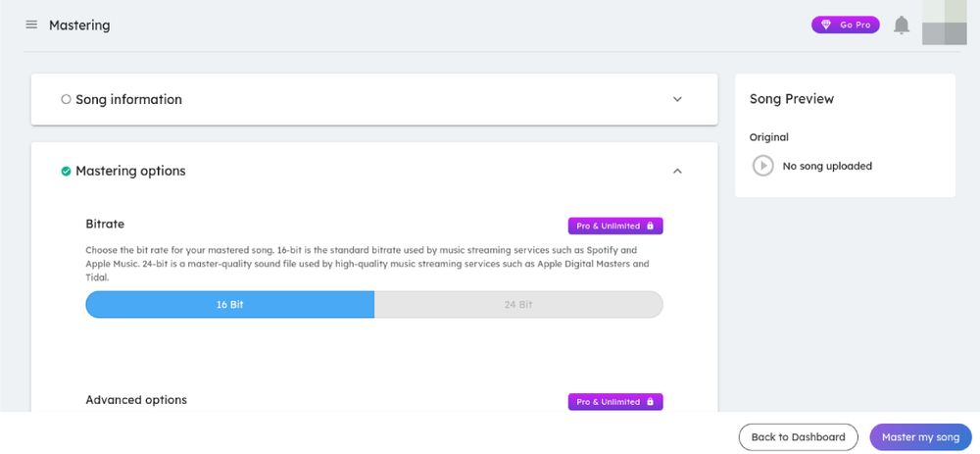Image resolution: width=980 pixels, height=454 pixels.
Task: Click the Advanced options heading
Action: click(x=136, y=400)
